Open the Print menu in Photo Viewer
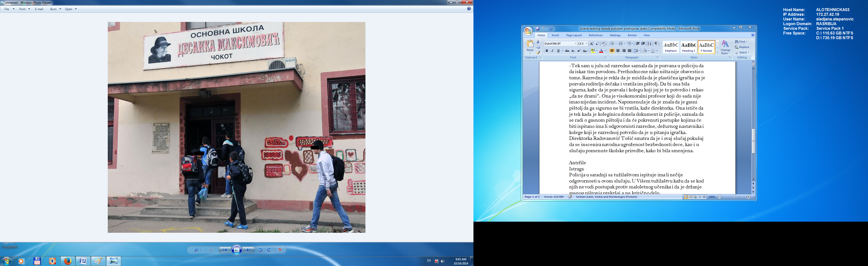 click(x=24, y=9)
